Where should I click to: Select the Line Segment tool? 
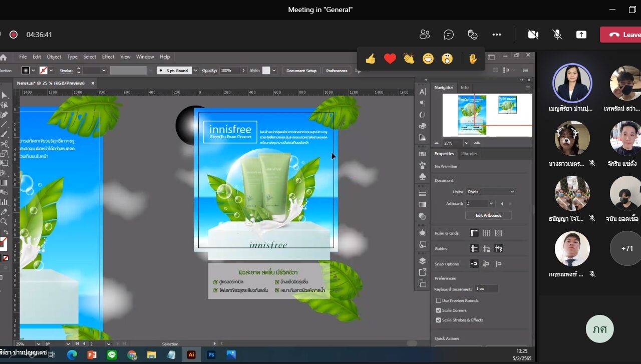pos(4,124)
